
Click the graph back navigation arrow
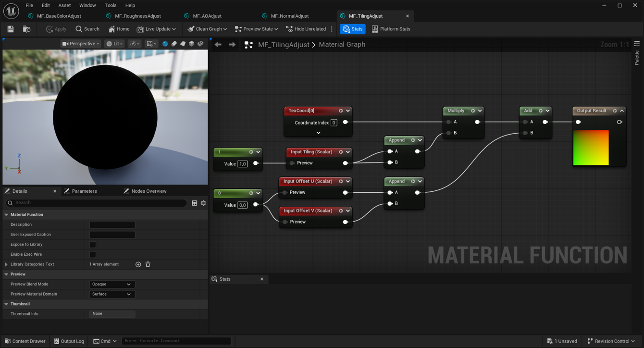tap(218, 45)
